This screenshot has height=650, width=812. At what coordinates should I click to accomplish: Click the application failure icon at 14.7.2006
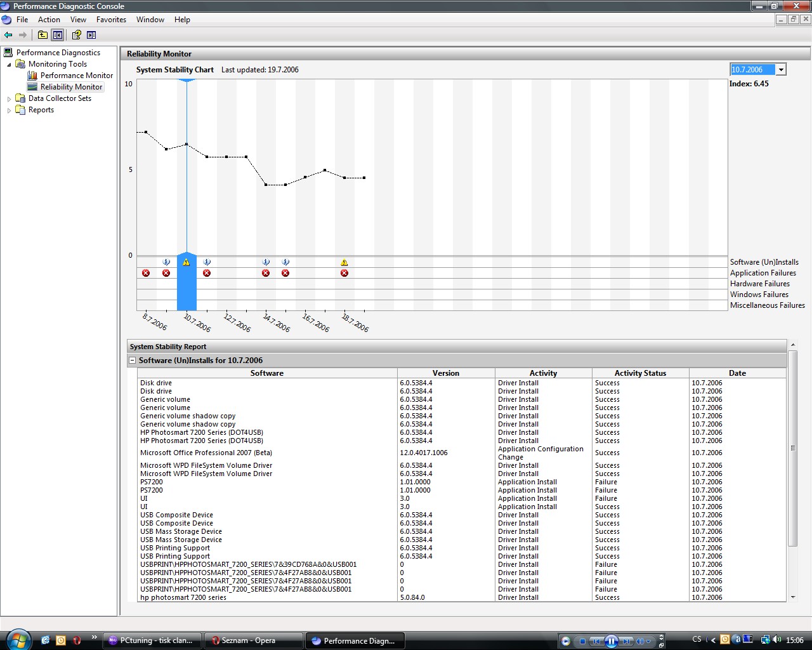point(266,273)
